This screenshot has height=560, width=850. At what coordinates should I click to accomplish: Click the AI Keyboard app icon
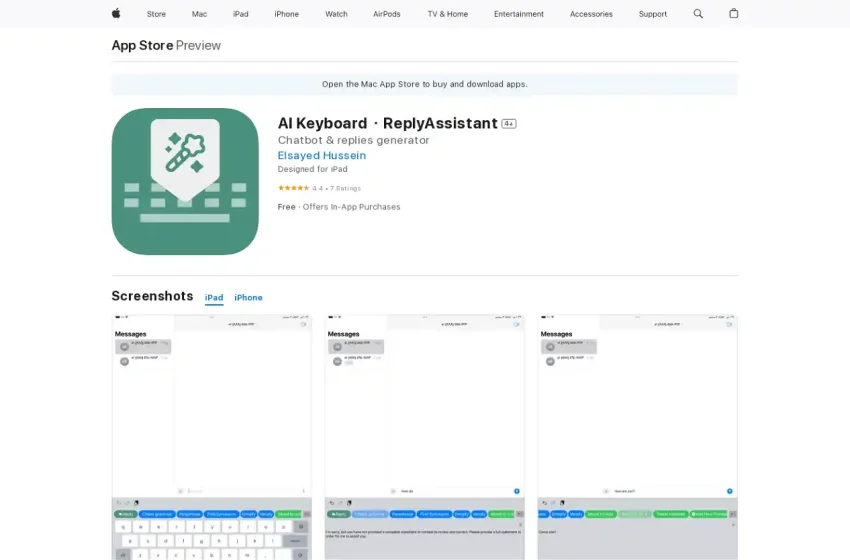pos(185,181)
